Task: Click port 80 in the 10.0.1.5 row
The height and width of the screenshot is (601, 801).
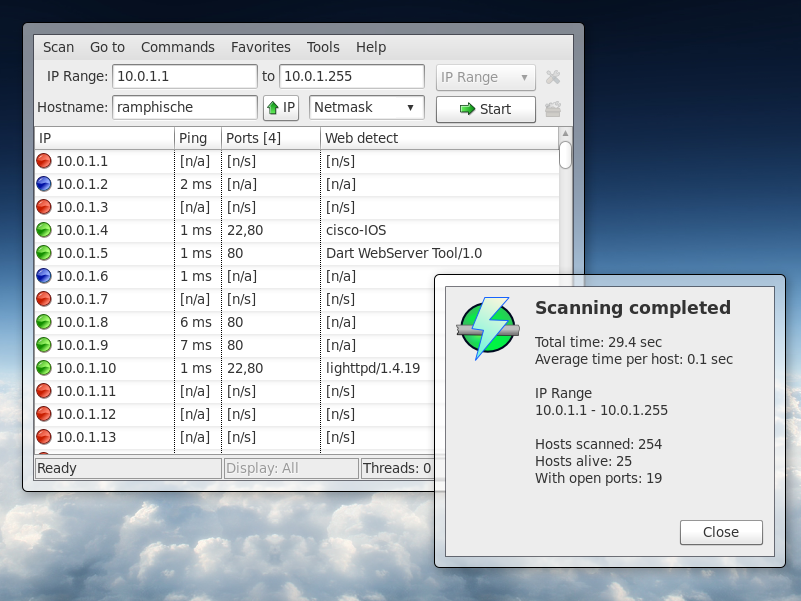Action: point(235,253)
